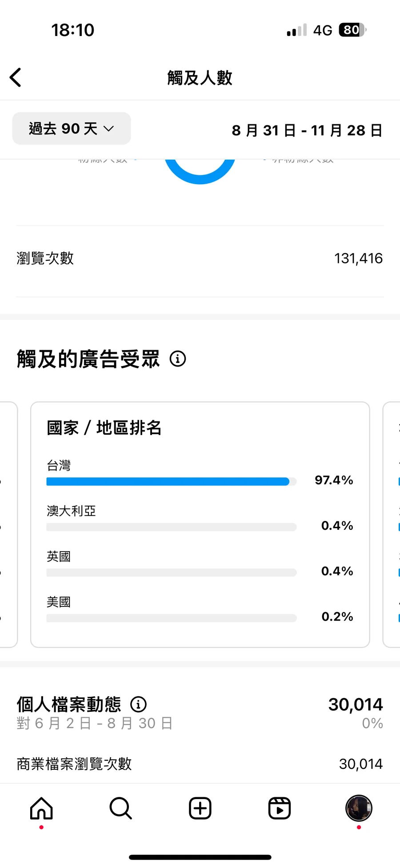
Task: Tap the 台灣 97.4% progress bar
Action: 172,481
